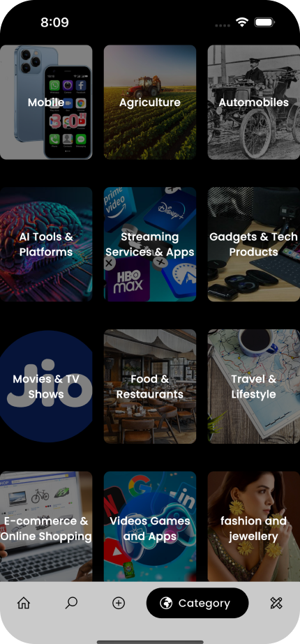
Task: Select the Automobiles category tile
Action: 253,103
